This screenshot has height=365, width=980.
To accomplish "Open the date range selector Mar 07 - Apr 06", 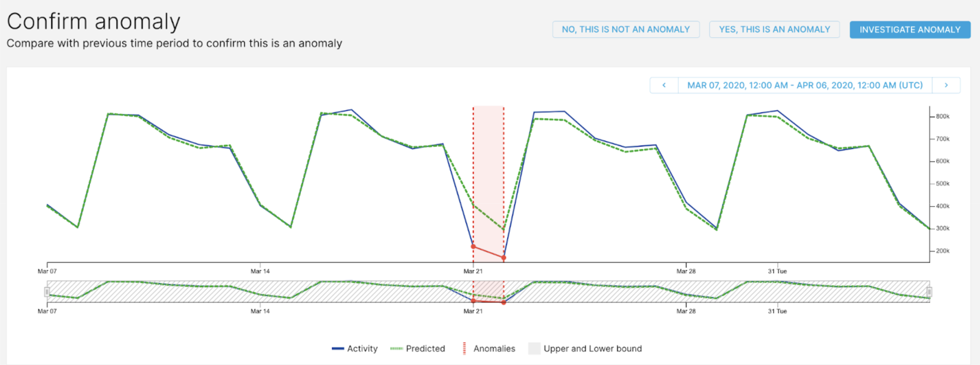I will pyautogui.click(x=805, y=85).
